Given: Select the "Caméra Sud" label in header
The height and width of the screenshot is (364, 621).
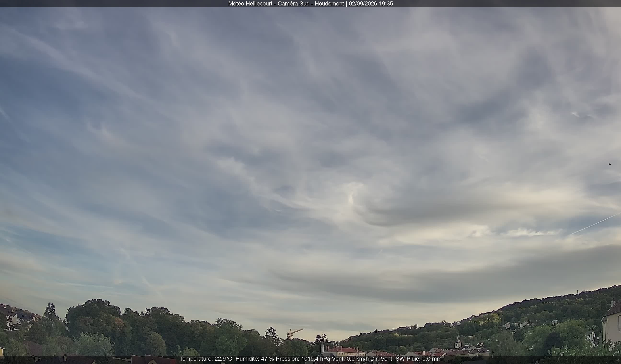Looking at the screenshot, I should click(x=293, y=3).
